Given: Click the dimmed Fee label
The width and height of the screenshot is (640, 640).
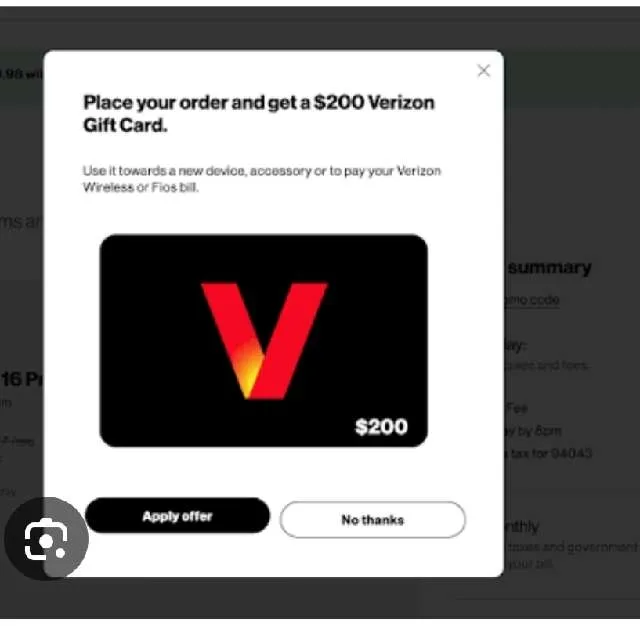Looking at the screenshot, I should (517, 408).
